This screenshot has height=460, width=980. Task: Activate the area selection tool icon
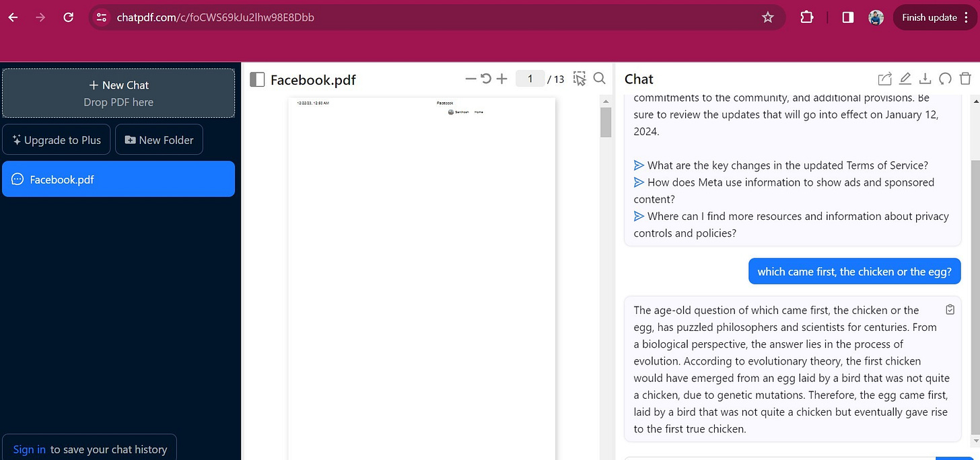tap(580, 79)
